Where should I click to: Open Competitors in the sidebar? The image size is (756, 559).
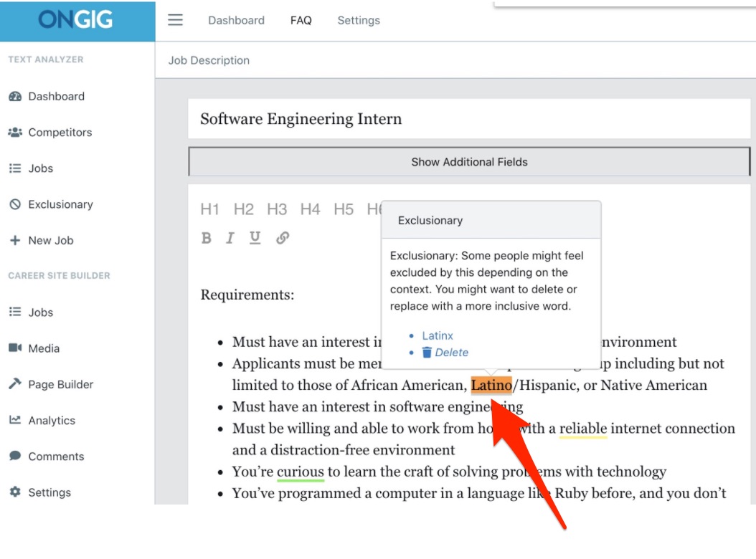(x=60, y=133)
